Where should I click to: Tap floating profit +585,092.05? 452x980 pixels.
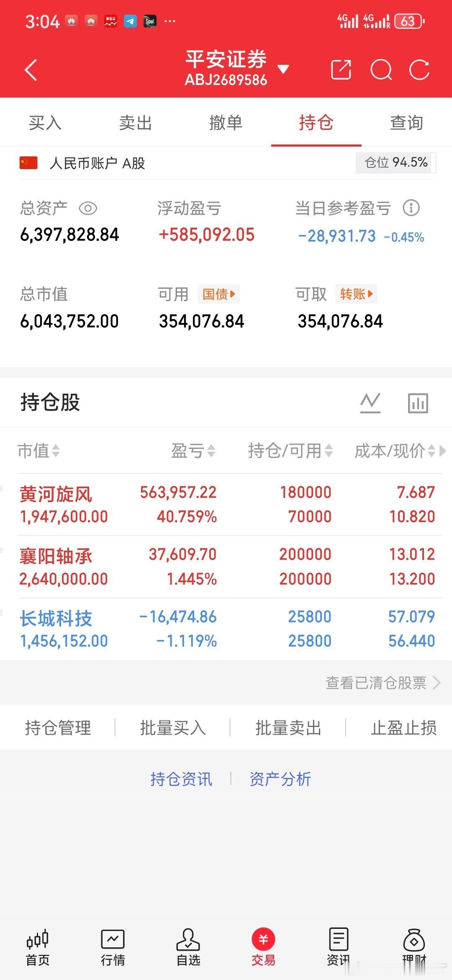[207, 235]
